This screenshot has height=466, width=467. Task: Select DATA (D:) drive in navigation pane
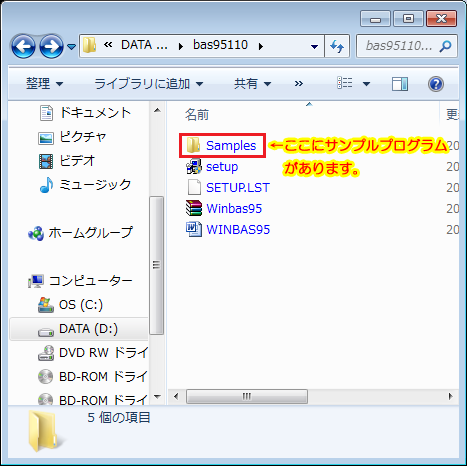pos(78,329)
